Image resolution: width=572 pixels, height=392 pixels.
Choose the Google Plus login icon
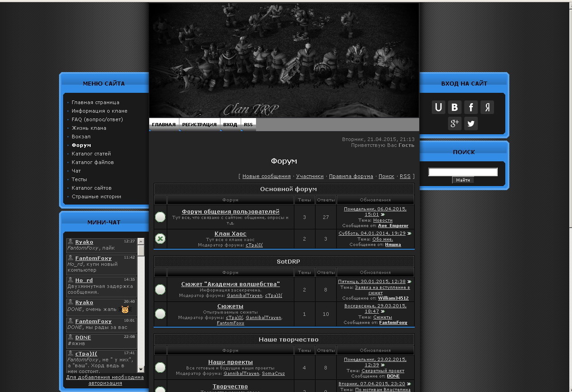pos(454,123)
